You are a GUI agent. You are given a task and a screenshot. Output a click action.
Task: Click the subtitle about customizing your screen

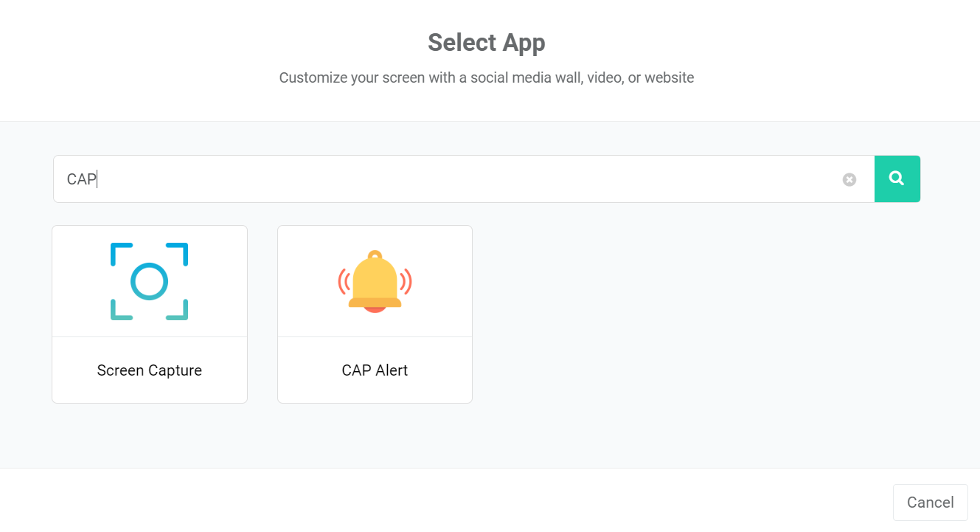pyautogui.click(x=486, y=77)
